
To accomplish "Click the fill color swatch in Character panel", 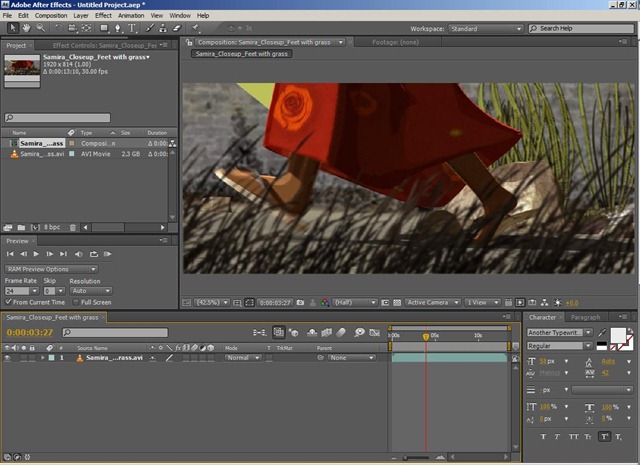I will pos(618,336).
